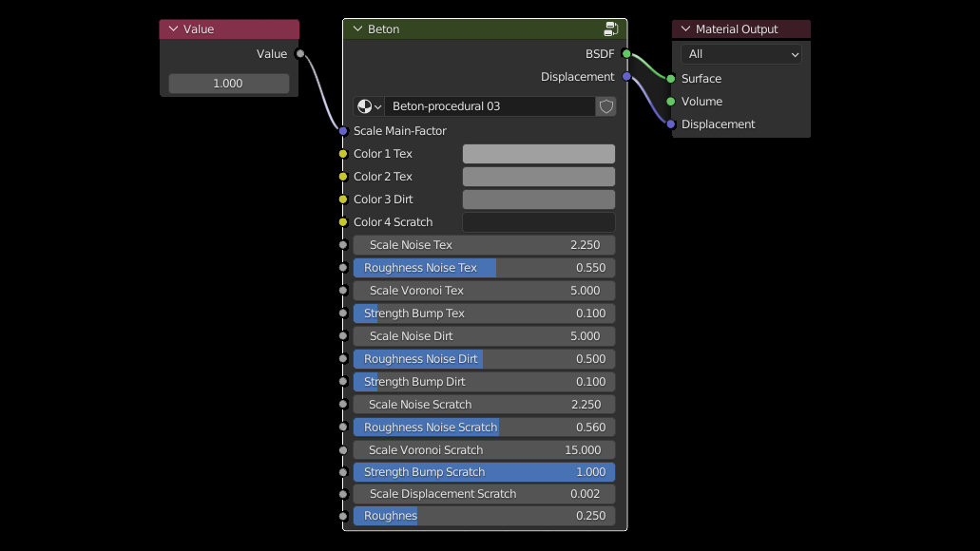Click the Beton-procedural 03 name field
The image size is (980, 551).
tap(490, 106)
